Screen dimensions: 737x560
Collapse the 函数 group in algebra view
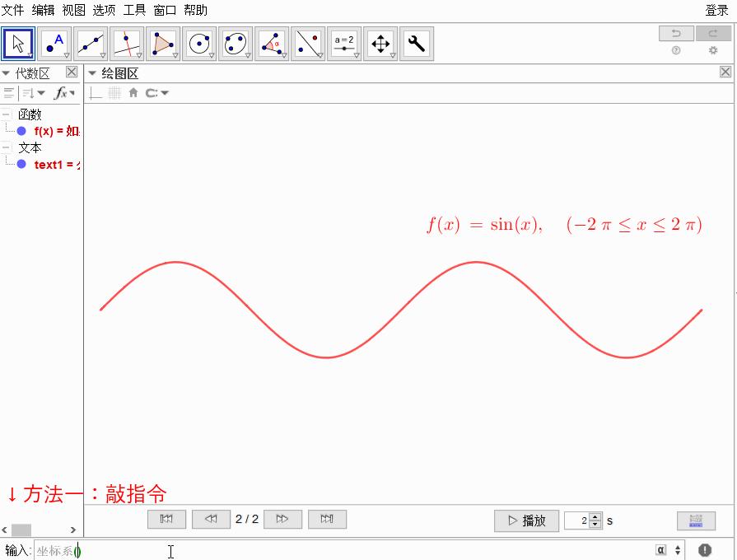[7, 114]
